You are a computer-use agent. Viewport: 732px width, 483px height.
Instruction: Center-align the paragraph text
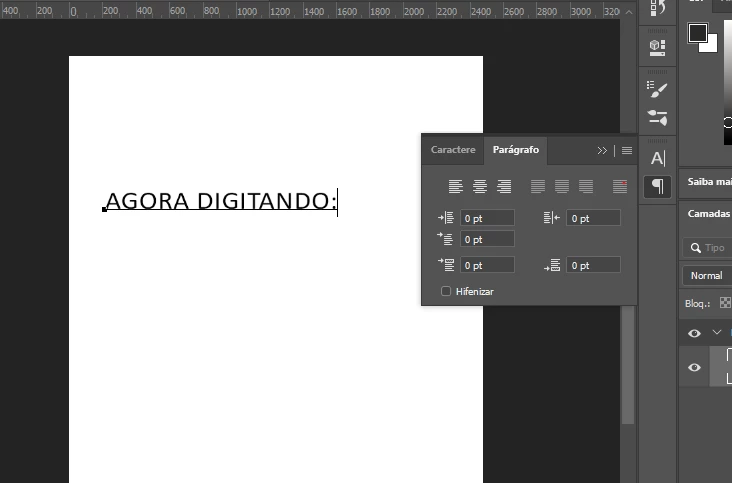480,186
